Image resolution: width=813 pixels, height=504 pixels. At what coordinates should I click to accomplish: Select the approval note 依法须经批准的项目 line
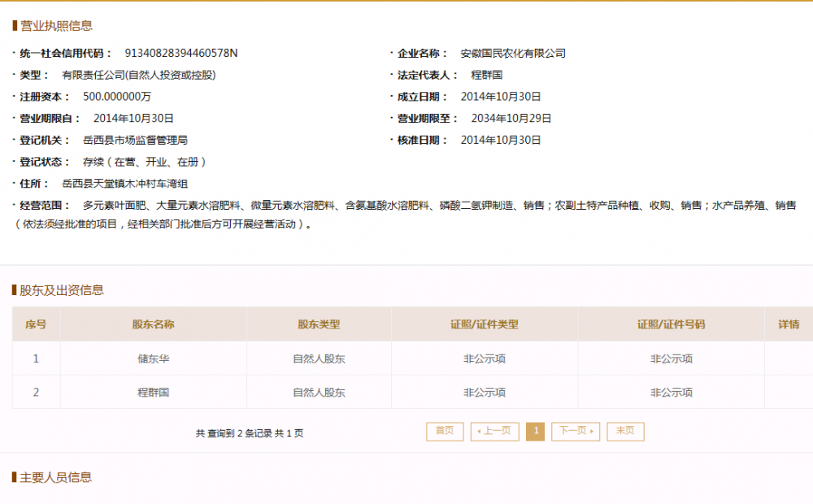click(x=163, y=224)
